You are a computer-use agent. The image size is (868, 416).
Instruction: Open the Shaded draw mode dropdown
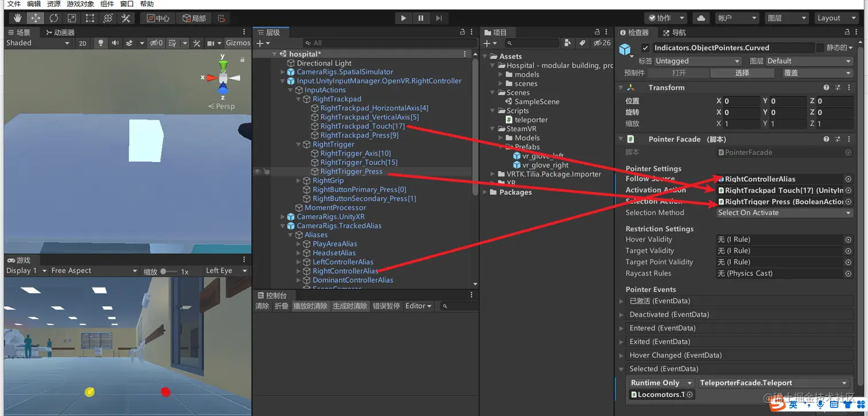(x=38, y=43)
